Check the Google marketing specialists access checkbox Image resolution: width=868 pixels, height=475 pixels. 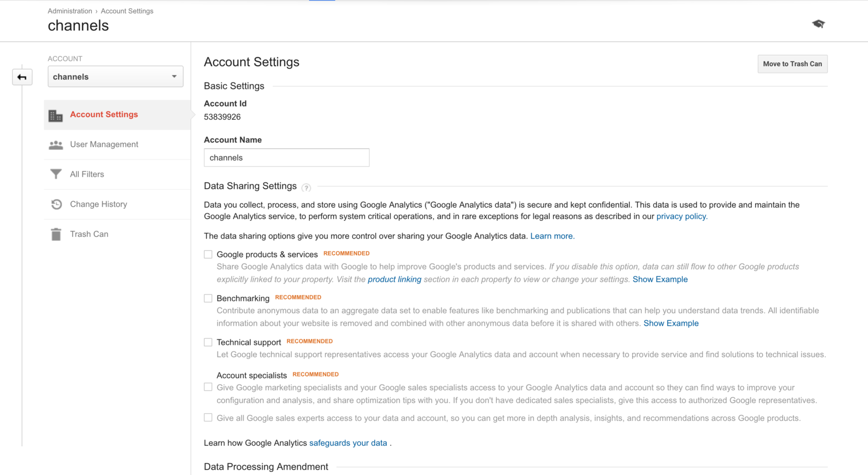208,387
